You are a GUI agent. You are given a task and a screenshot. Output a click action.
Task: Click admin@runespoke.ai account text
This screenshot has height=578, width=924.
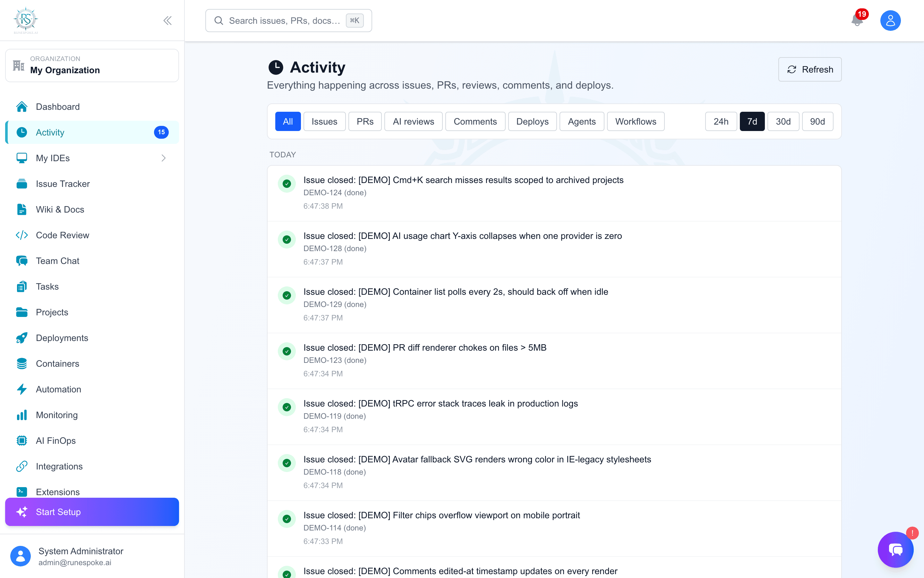click(x=75, y=563)
